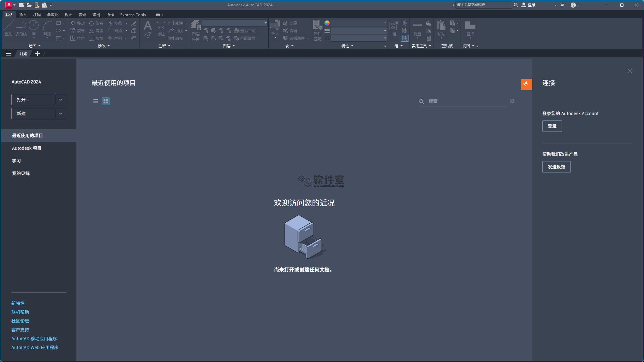Click the title bar keyword search box
The width and height of the screenshot is (644, 362).
pos(484,5)
